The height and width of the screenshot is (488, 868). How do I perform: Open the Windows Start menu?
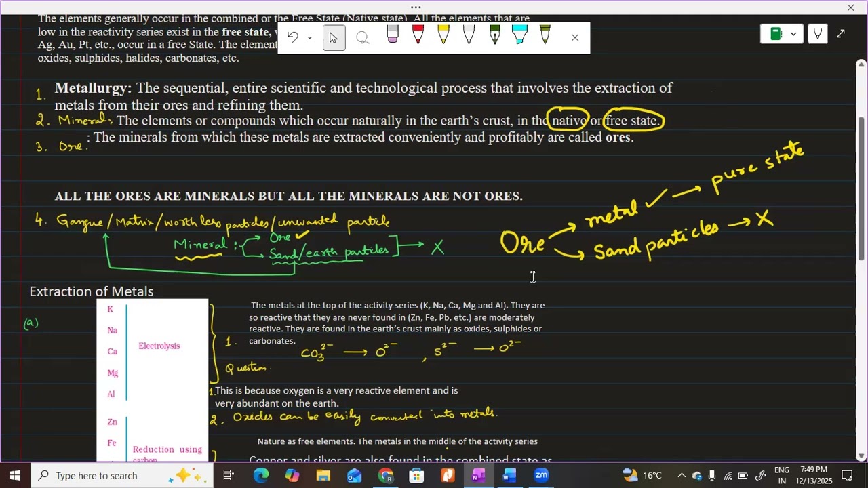(x=15, y=476)
